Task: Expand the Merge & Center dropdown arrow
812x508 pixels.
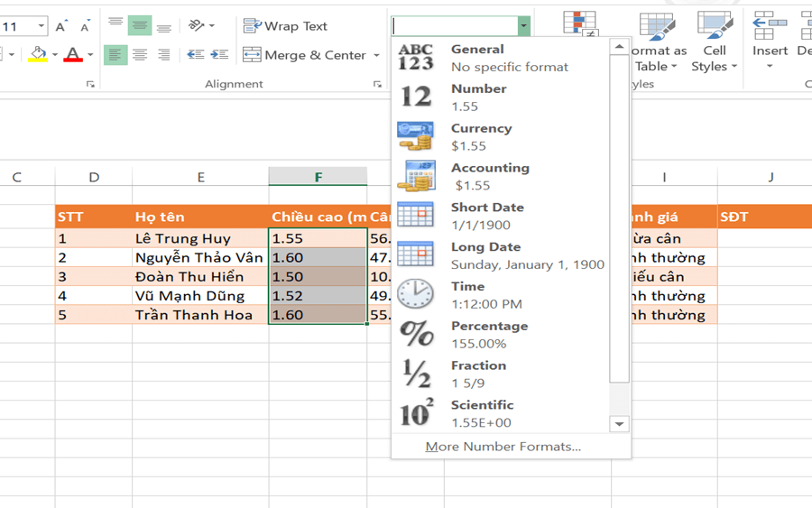Action: tap(376, 56)
